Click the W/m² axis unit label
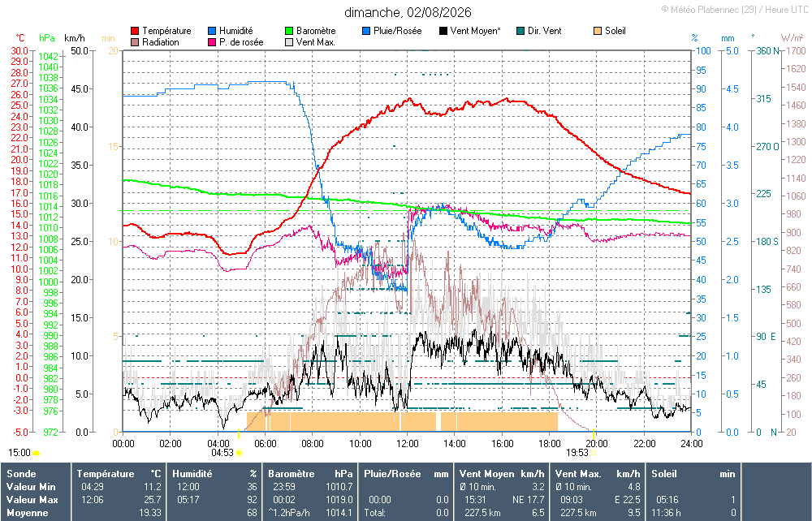Image resolution: width=812 pixels, height=521 pixels. (792, 38)
